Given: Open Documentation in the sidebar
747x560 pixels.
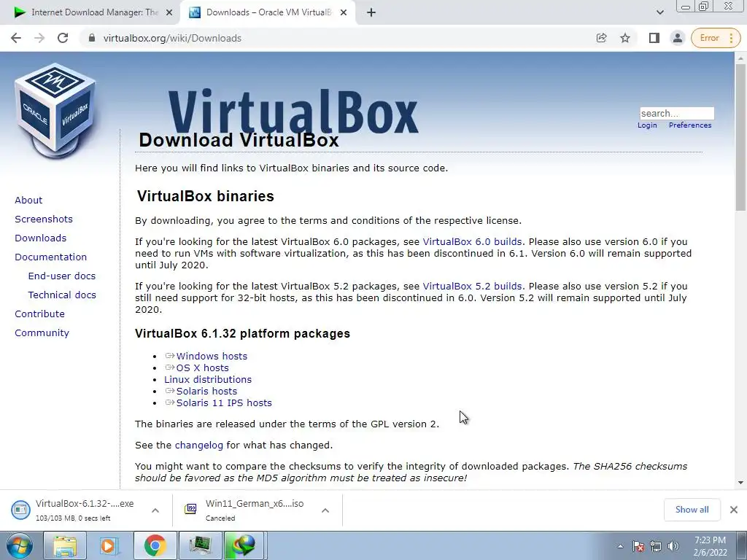Looking at the screenshot, I should (51, 257).
